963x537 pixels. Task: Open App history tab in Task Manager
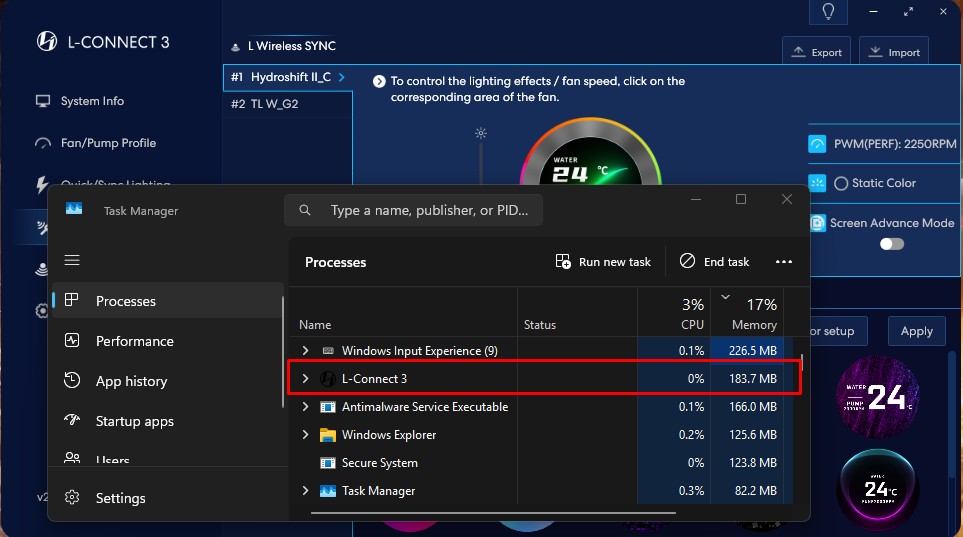[168, 381]
